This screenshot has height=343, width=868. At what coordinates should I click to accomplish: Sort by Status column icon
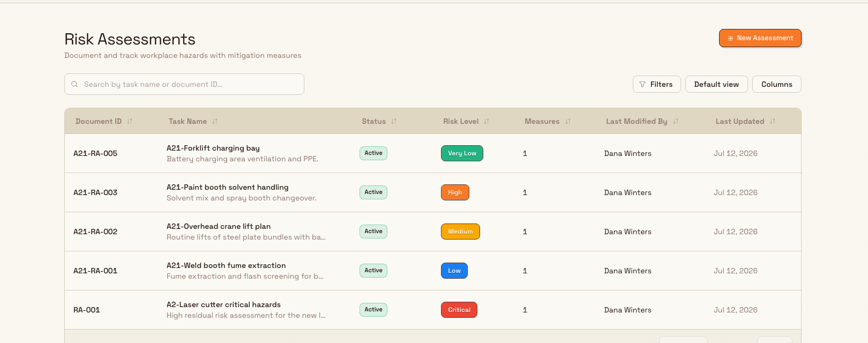(x=394, y=121)
